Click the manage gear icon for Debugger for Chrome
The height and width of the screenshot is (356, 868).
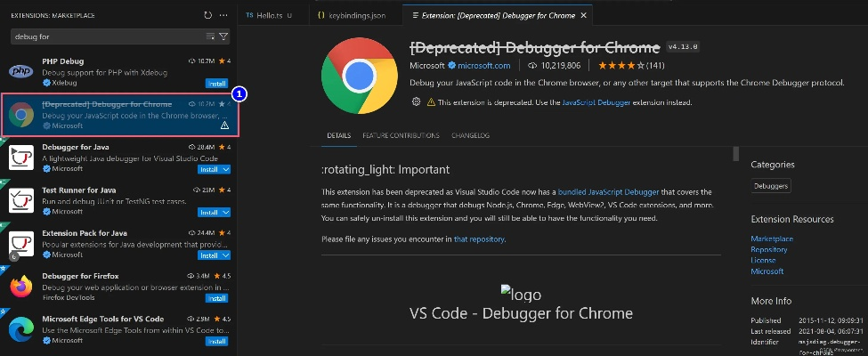pos(416,102)
